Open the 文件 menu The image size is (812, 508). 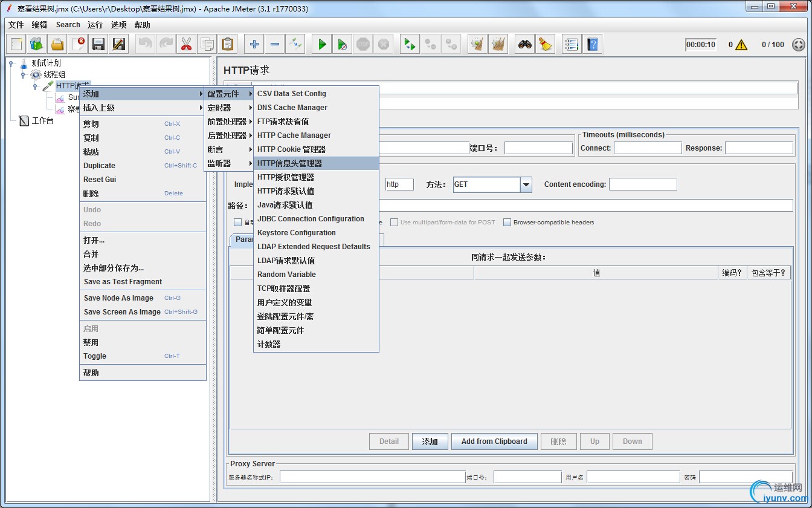16,25
